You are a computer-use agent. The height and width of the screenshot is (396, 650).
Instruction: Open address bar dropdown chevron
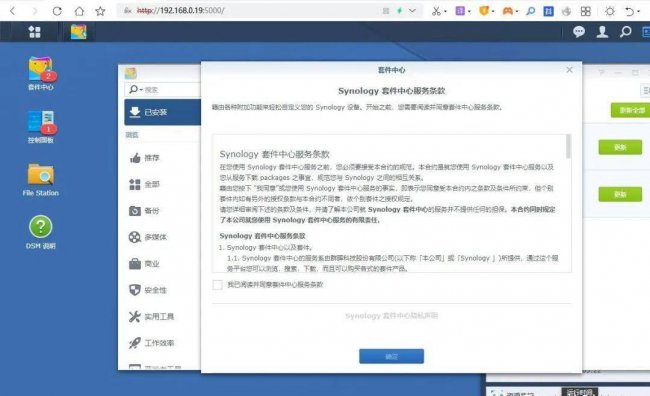click(x=412, y=11)
